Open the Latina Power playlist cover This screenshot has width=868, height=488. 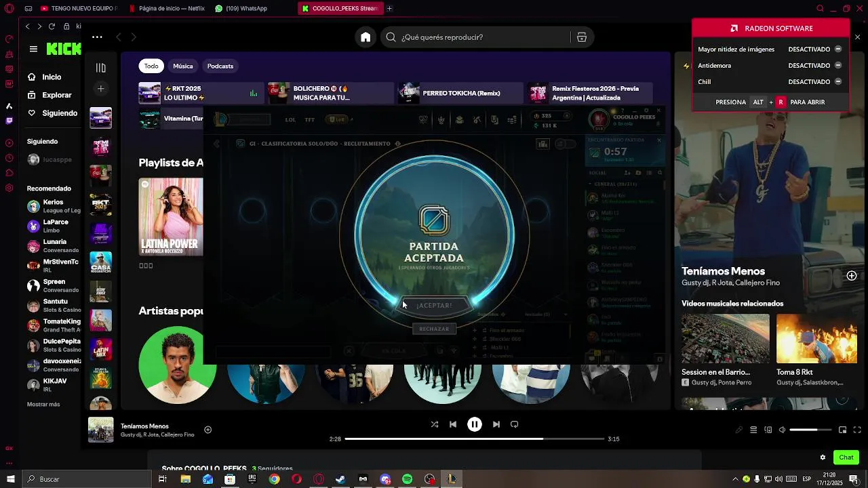pos(171,217)
